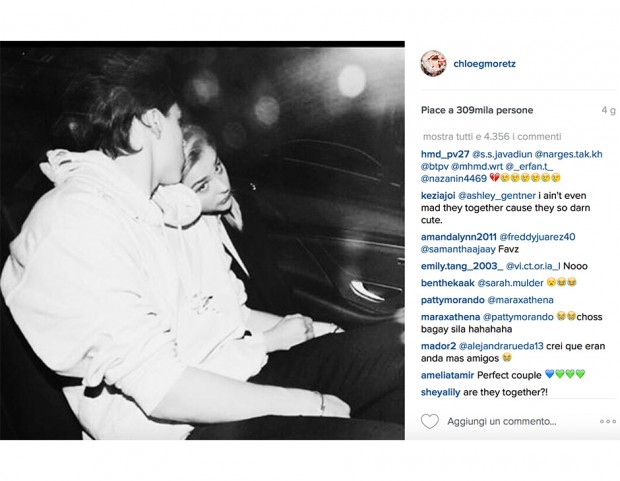Open mador2 commenter profile
Image resolution: width=620 pixels, height=481 pixels.
[438, 346]
